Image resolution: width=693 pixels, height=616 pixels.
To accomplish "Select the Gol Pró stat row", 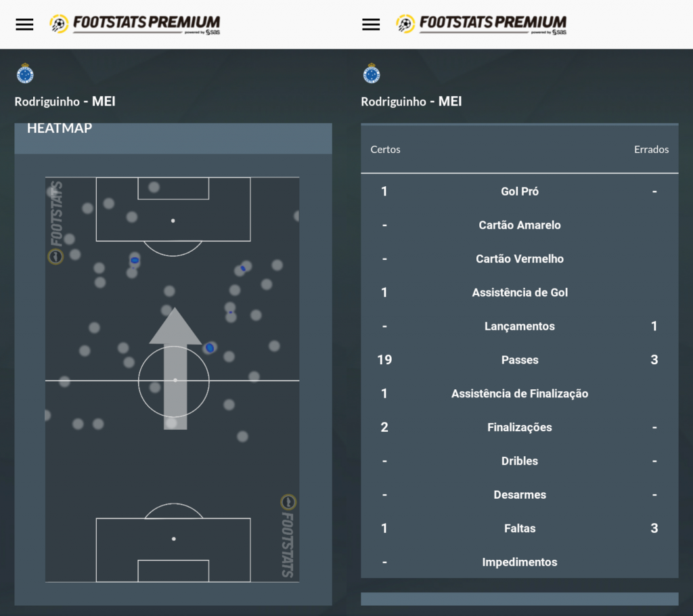I will pyautogui.click(x=520, y=192).
